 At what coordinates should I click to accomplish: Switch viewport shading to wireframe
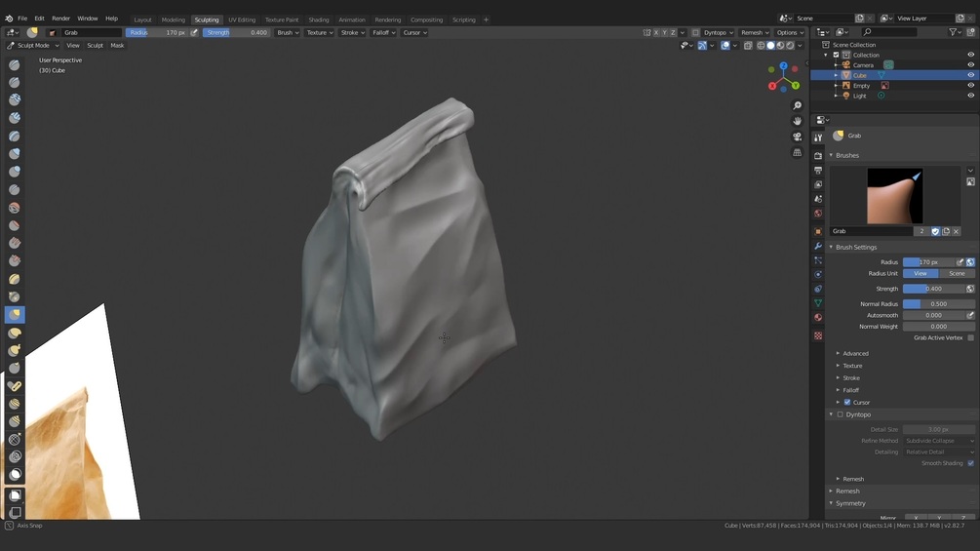[761, 46]
